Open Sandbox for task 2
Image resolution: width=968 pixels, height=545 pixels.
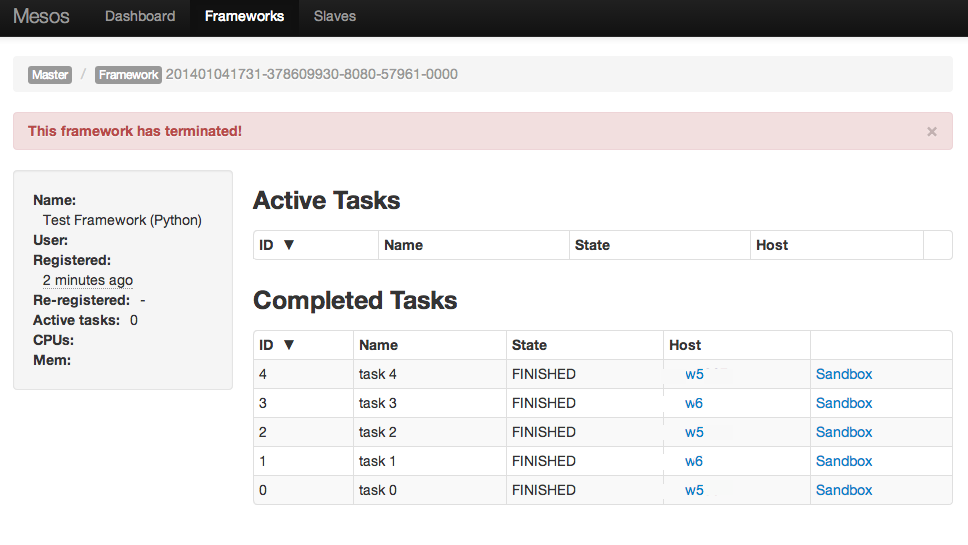pyautogui.click(x=844, y=432)
